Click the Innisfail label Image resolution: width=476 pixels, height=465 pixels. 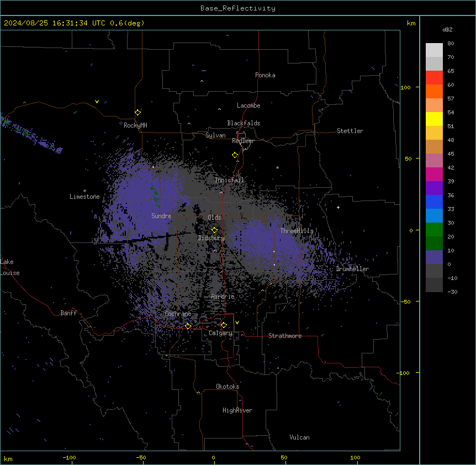pos(229,180)
